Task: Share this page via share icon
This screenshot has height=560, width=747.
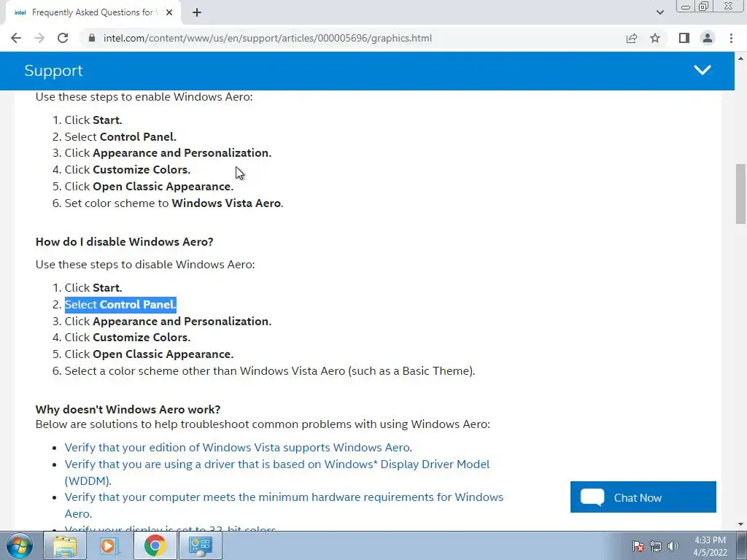Action: (x=632, y=38)
